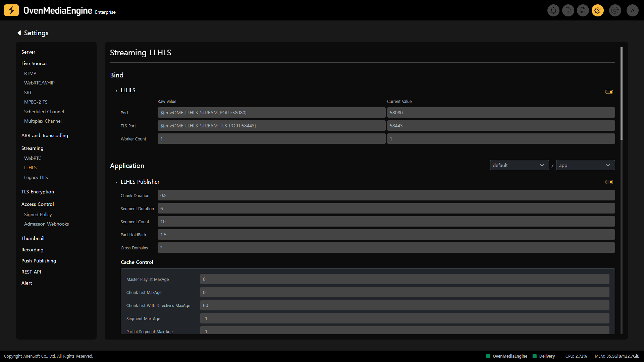
Task: Open Admission Webhooks settings page
Action: click(x=46, y=224)
